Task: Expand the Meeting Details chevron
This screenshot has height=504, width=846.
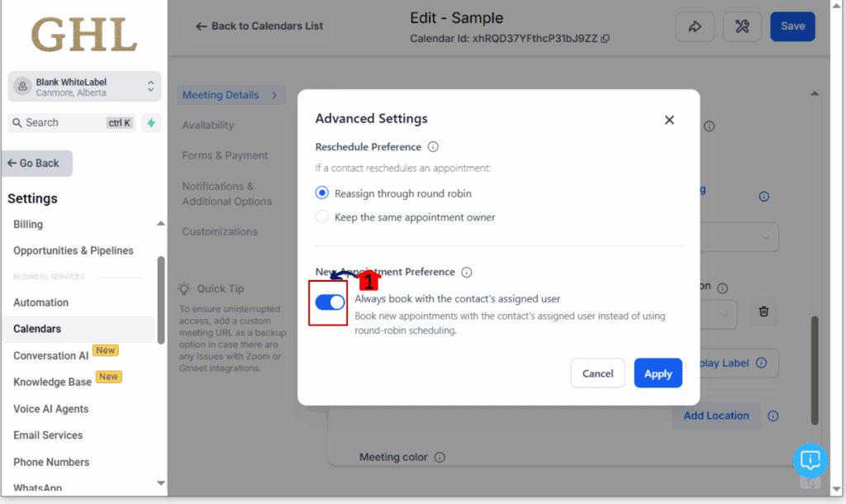Action: click(274, 96)
